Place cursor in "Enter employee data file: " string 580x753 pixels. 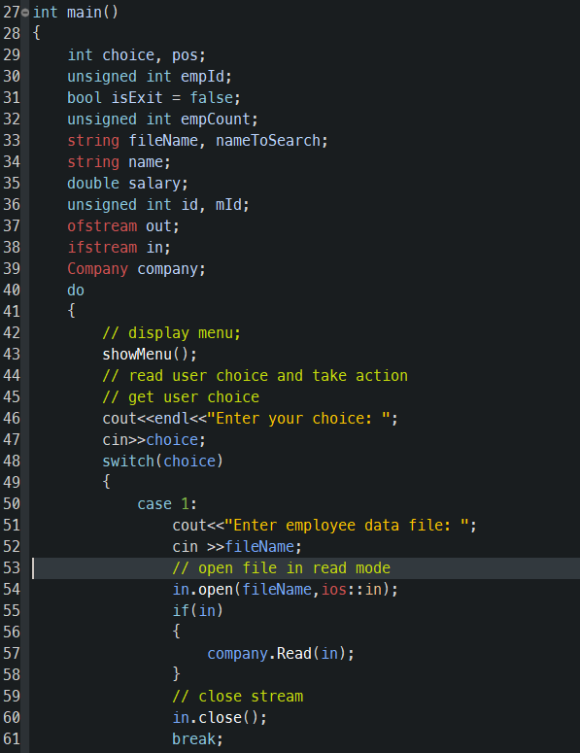[x=347, y=525]
